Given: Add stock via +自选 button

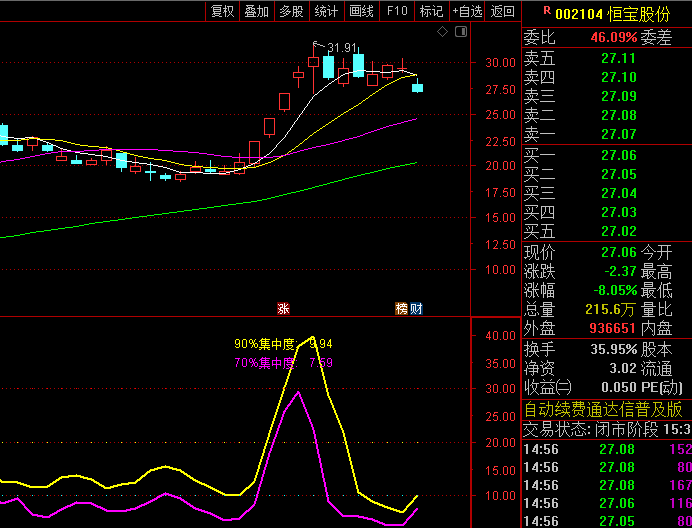Looking at the screenshot, I should (x=467, y=11).
